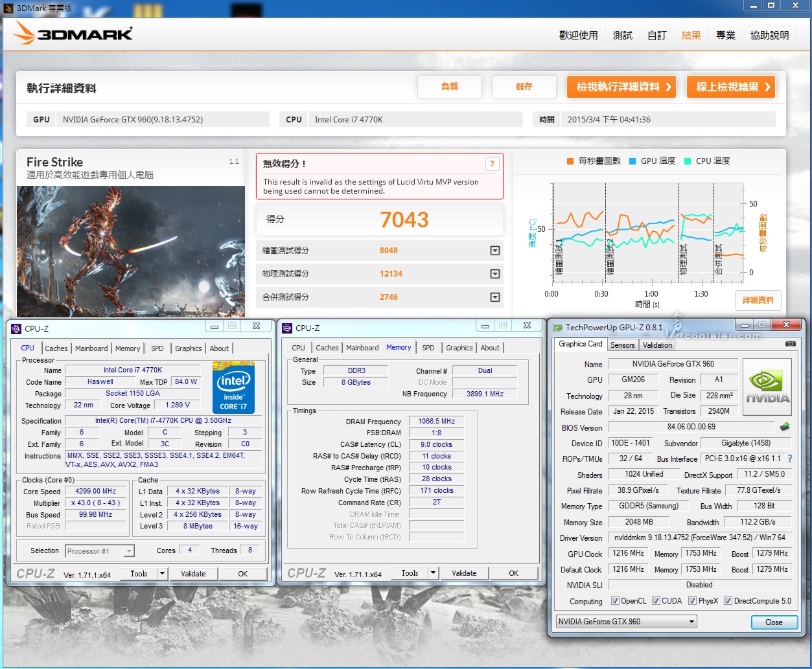
Task: Click Validate in the first CPU-Z window
Action: (193, 574)
